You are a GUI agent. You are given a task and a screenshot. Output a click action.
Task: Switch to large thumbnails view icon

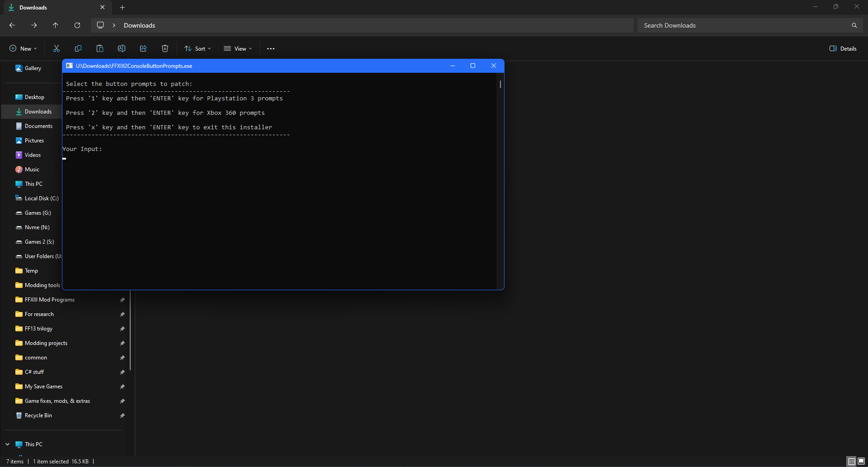861,461
